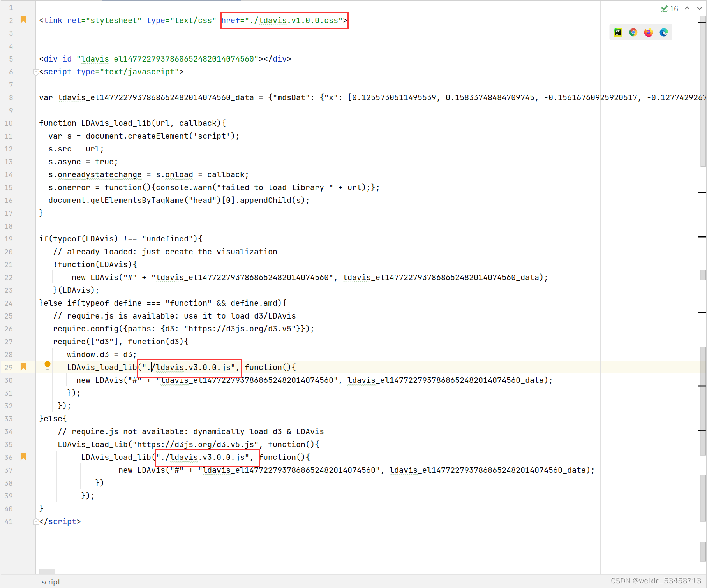The height and width of the screenshot is (588, 707).
Task: Click line number 24 in the gutter
Action: (9, 303)
